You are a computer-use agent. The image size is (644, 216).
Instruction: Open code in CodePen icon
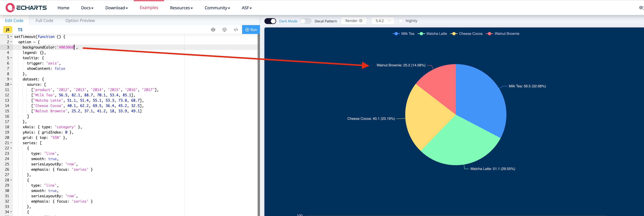pyautogui.click(x=213, y=30)
